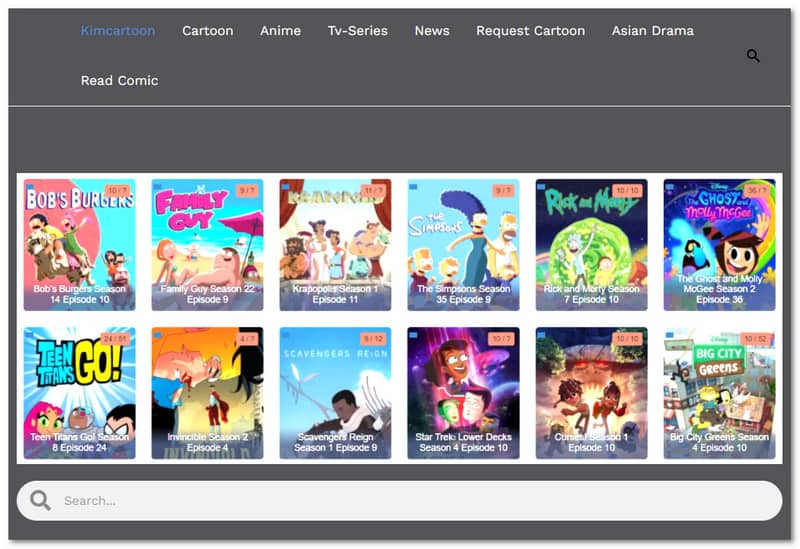The height and width of the screenshot is (549, 800).
Task: Click the search magnifier icon in header
Action: (753, 56)
